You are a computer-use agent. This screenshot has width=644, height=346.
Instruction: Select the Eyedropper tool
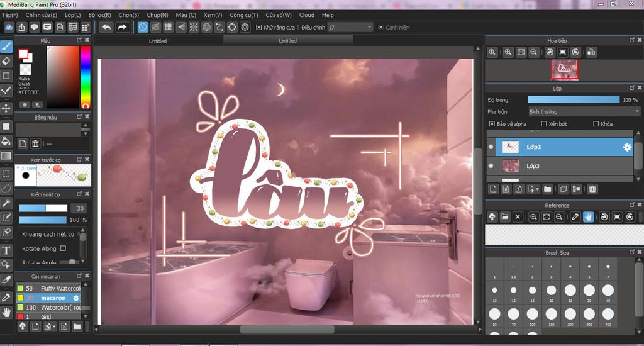point(6,297)
